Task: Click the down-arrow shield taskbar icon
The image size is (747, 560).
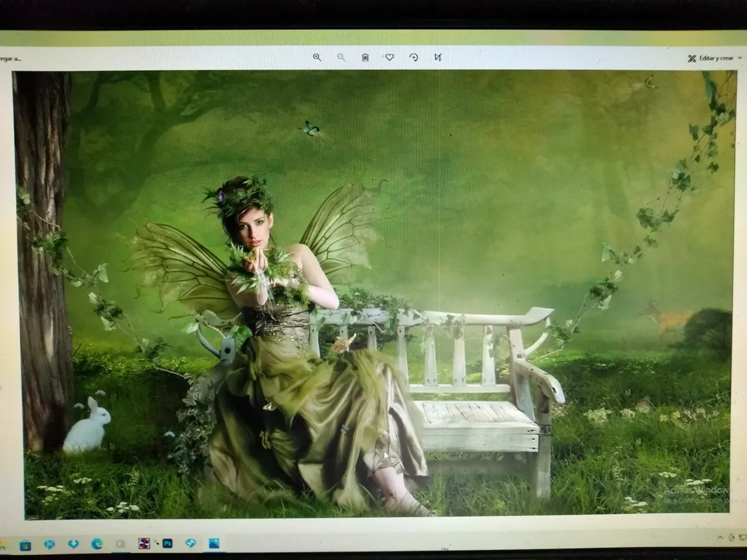Action: click(73, 544)
